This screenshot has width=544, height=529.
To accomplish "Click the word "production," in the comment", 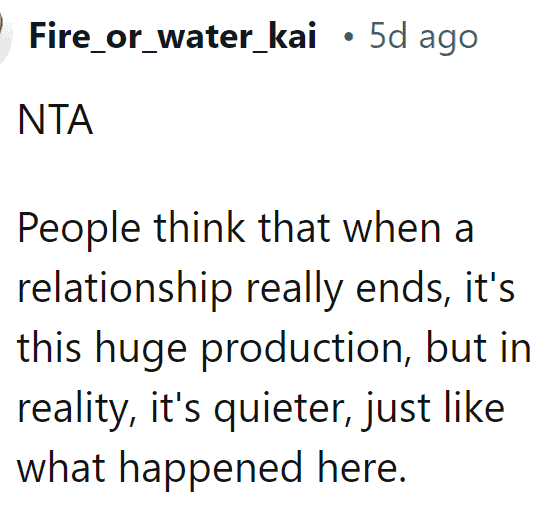I will pos(306,350).
